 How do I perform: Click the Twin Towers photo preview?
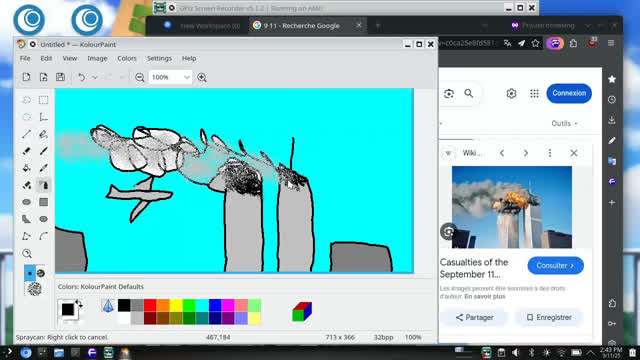click(512, 207)
